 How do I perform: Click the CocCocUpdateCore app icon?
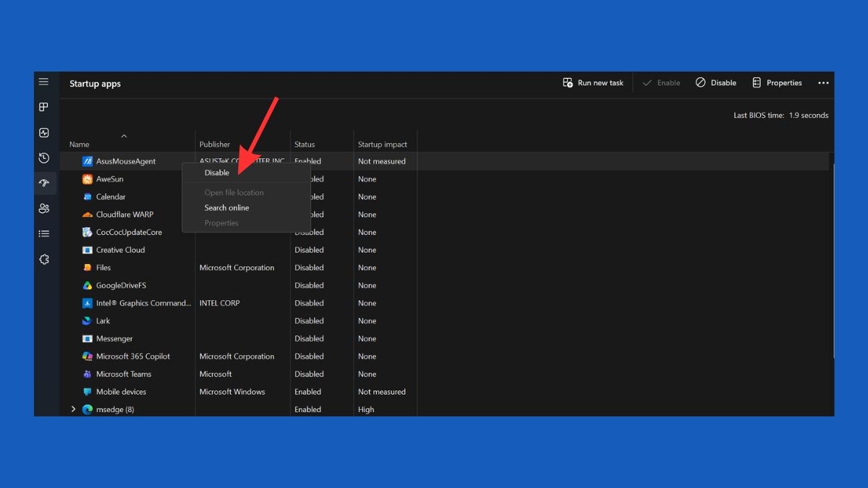coord(88,232)
